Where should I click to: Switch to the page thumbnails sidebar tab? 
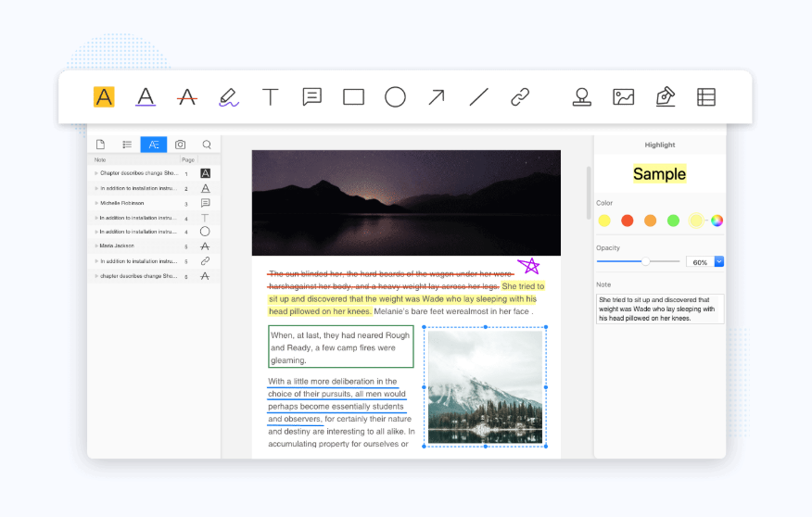(100, 145)
